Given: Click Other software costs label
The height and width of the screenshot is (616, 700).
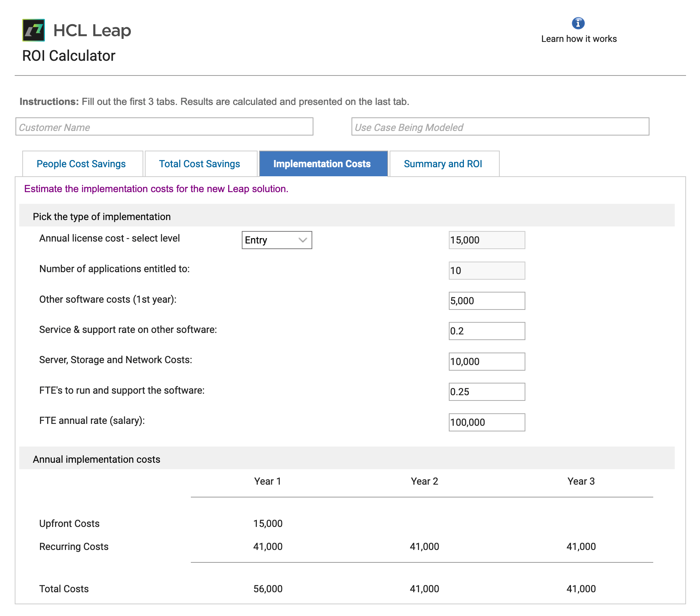Looking at the screenshot, I should tap(108, 299).
